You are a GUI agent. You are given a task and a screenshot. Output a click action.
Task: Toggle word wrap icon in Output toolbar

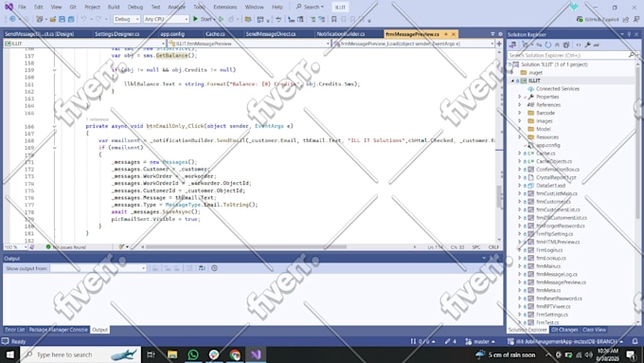pos(202,268)
